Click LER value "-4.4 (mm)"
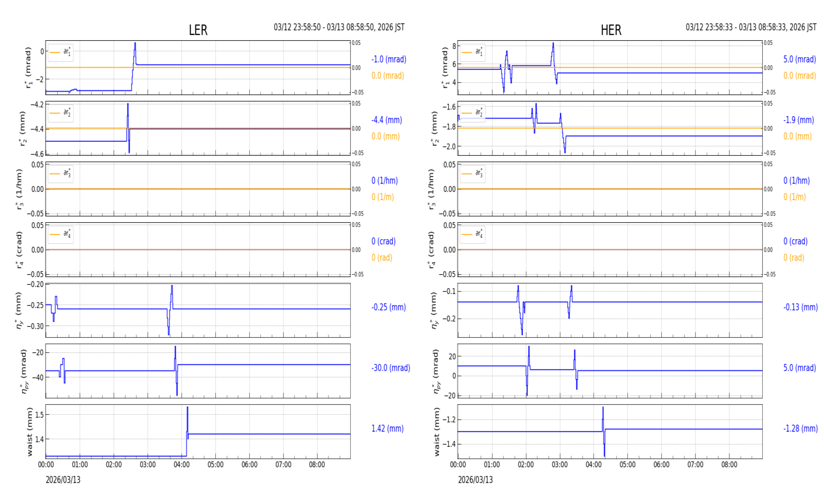Image resolution: width=824 pixels, height=504 pixels. tap(386, 120)
